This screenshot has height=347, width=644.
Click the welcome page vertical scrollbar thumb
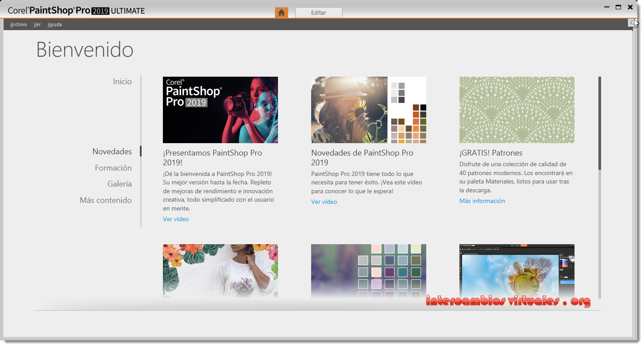pyautogui.click(x=600, y=123)
